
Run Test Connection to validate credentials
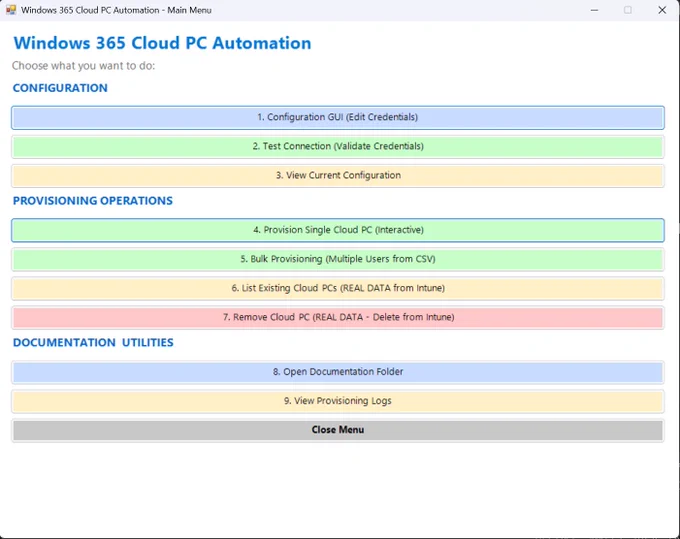(x=338, y=147)
